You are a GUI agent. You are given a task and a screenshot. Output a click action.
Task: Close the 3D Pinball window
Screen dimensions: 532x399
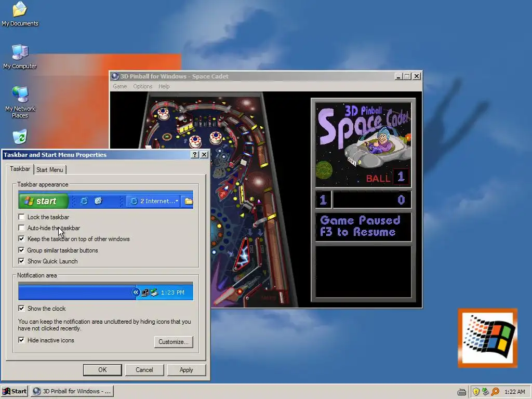417,76
